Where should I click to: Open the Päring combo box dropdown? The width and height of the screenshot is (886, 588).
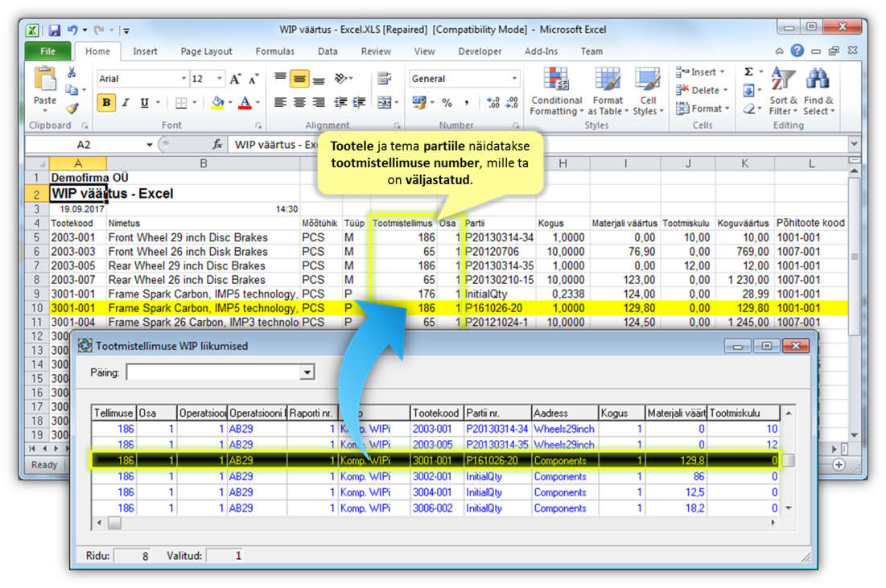(307, 372)
